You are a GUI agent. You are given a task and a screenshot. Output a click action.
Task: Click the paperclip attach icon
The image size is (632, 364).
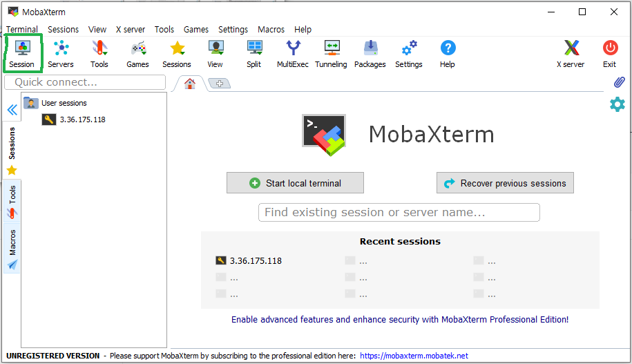point(619,82)
